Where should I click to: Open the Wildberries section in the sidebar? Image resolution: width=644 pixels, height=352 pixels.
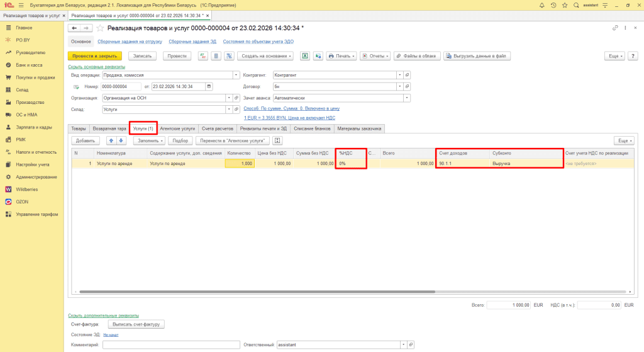coord(28,189)
